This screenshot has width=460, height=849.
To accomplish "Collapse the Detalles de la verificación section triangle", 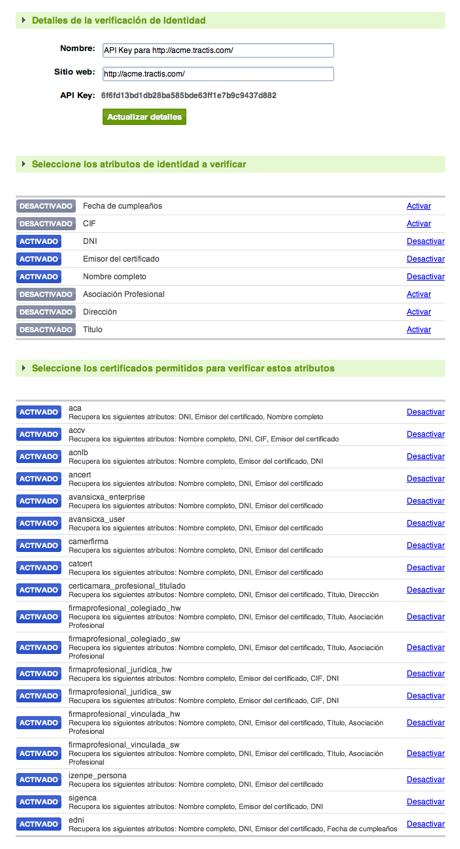I will click(23, 21).
